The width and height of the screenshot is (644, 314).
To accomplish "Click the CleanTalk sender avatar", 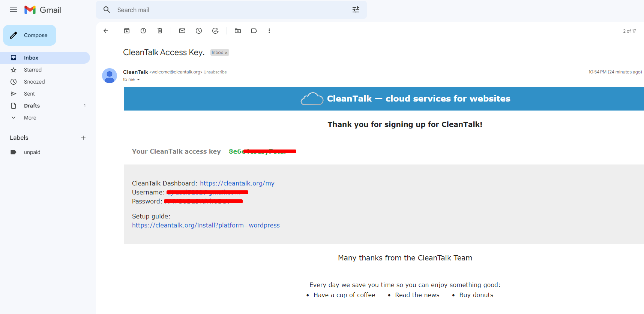I will 110,76.
